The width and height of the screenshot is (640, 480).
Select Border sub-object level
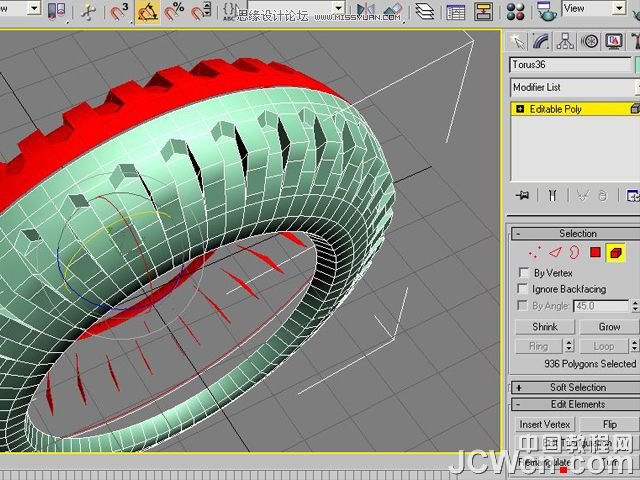tap(574, 253)
